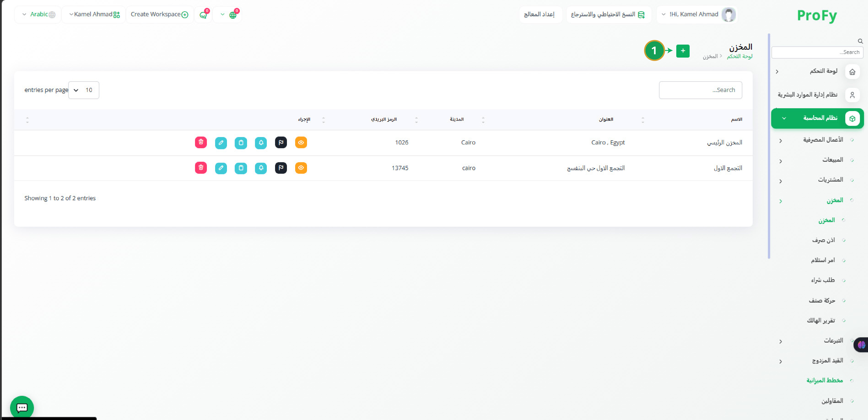Delete the المخزن الرئيسي warehouse row
The image size is (868, 420).
point(201,142)
